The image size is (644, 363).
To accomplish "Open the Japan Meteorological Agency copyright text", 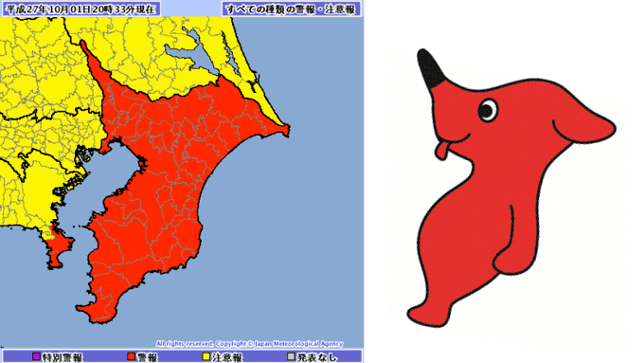I will pos(249,344).
